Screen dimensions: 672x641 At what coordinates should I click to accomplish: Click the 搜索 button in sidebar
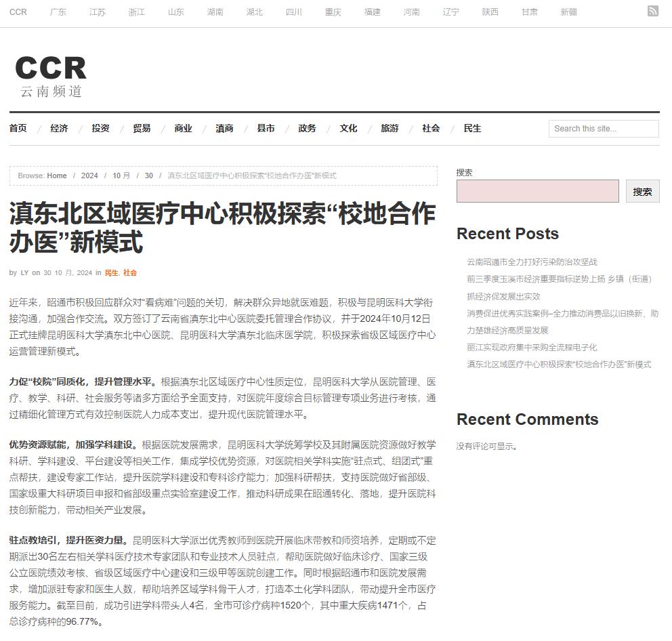pyautogui.click(x=642, y=191)
